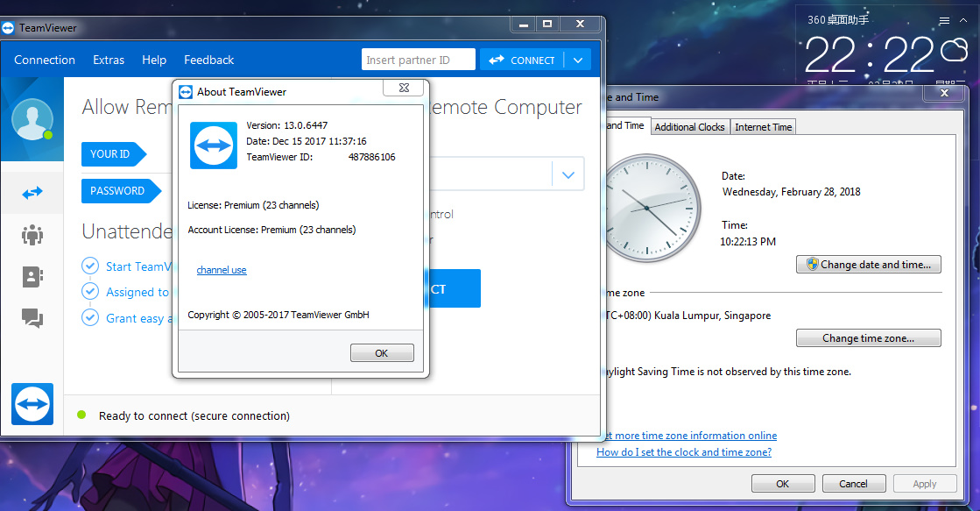Expand the partner ID combo box chevron
Image resolution: width=980 pixels, height=511 pixels.
568,174
